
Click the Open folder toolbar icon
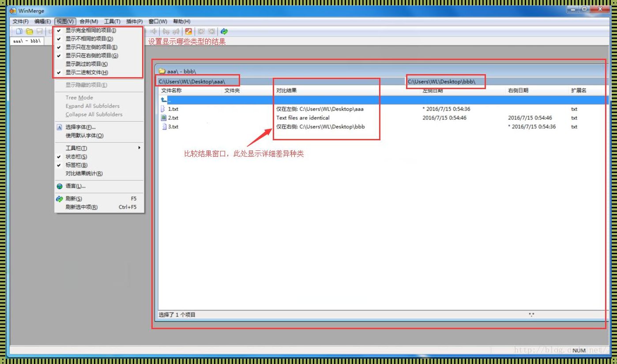29,31
